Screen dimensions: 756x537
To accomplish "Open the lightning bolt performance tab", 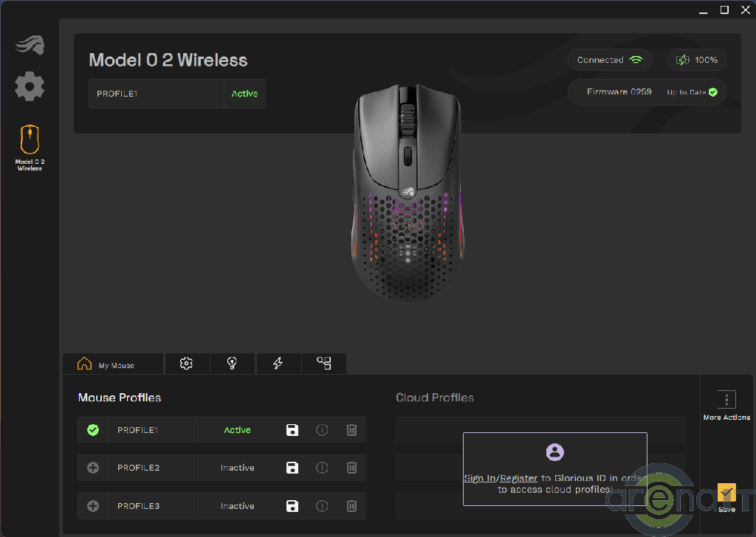I will click(x=278, y=364).
